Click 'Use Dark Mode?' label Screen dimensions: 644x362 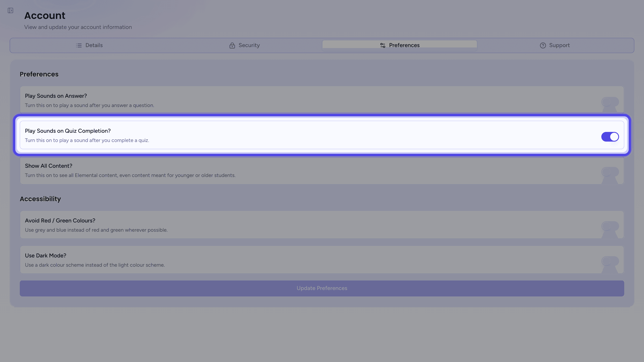pos(45,256)
